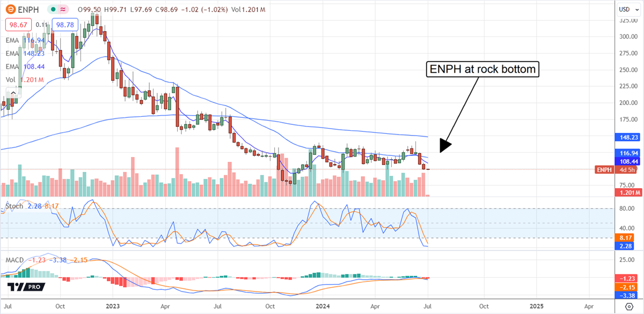The image size is (644, 314).
Task: Click the black arrowhead of the annotation
Action: tap(445, 146)
